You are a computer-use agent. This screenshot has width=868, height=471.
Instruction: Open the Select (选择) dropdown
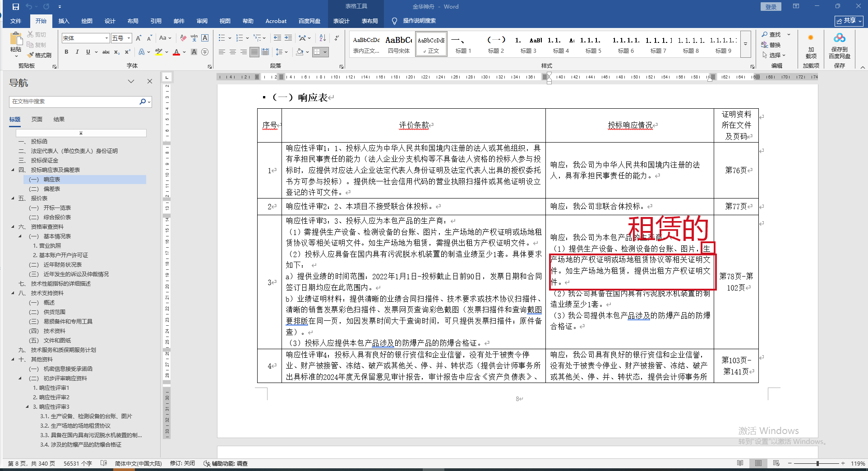[x=774, y=55]
